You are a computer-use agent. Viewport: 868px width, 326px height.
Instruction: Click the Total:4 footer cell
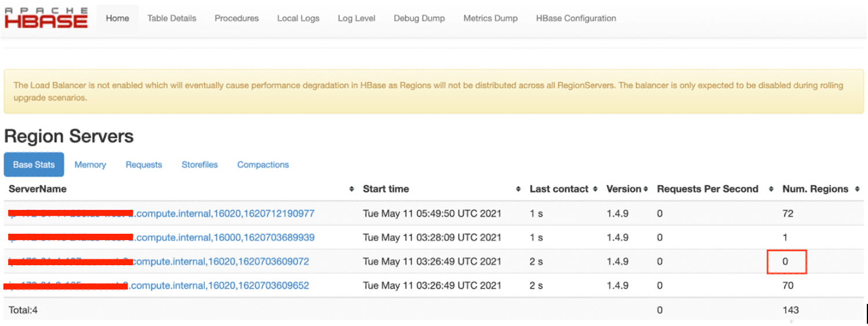(23, 310)
